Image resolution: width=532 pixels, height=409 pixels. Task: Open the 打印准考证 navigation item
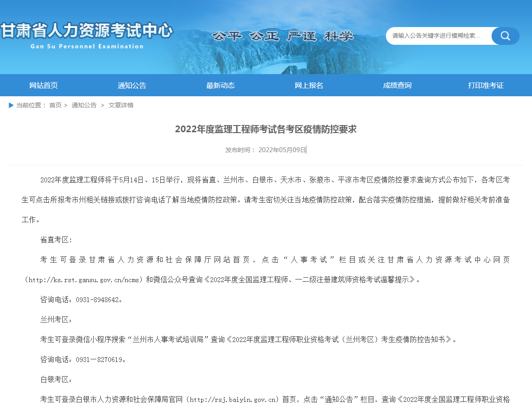pyautogui.click(x=486, y=85)
